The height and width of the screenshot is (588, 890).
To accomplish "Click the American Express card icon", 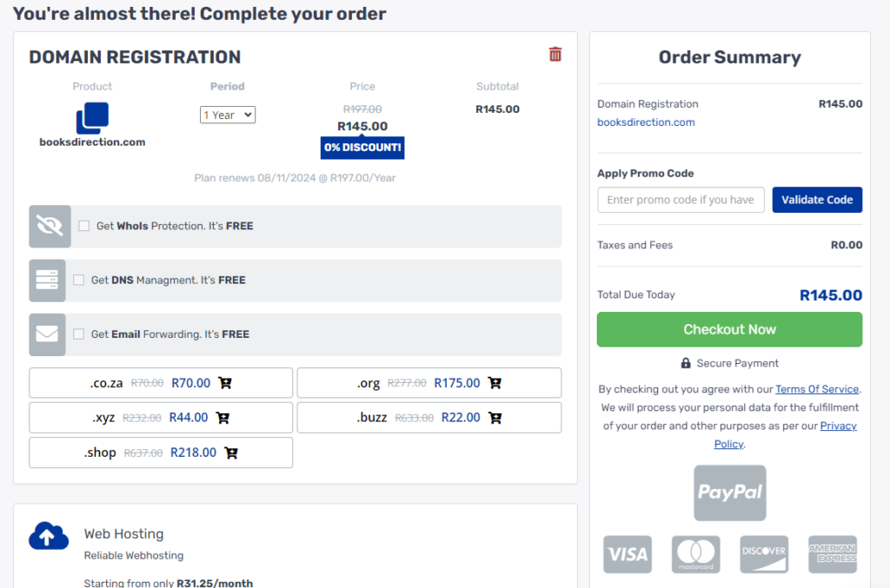I will [832, 554].
